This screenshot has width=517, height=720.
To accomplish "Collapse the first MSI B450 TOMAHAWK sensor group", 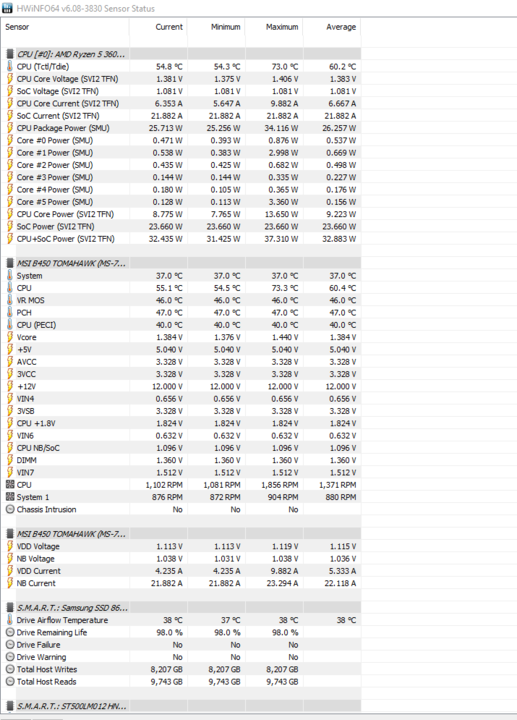I will (71, 263).
